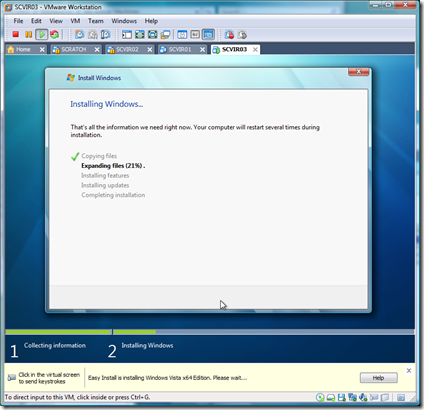Open the Team menu
The height and width of the screenshot is (410, 424).
pos(95,21)
